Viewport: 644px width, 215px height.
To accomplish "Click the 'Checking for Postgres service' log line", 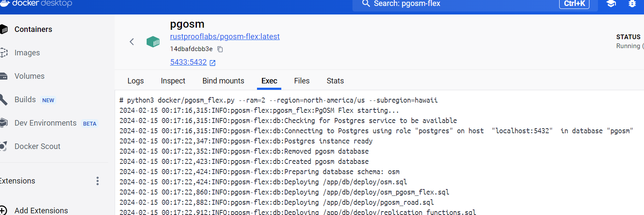I will [x=288, y=121].
